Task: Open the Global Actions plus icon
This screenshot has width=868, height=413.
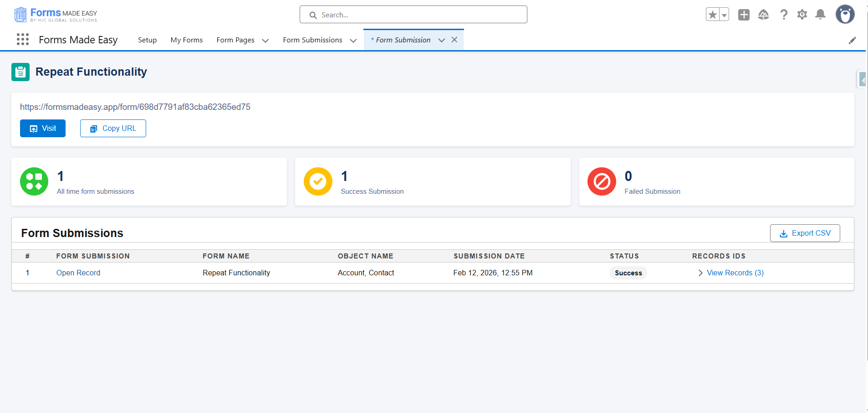Action: point(744,15)
